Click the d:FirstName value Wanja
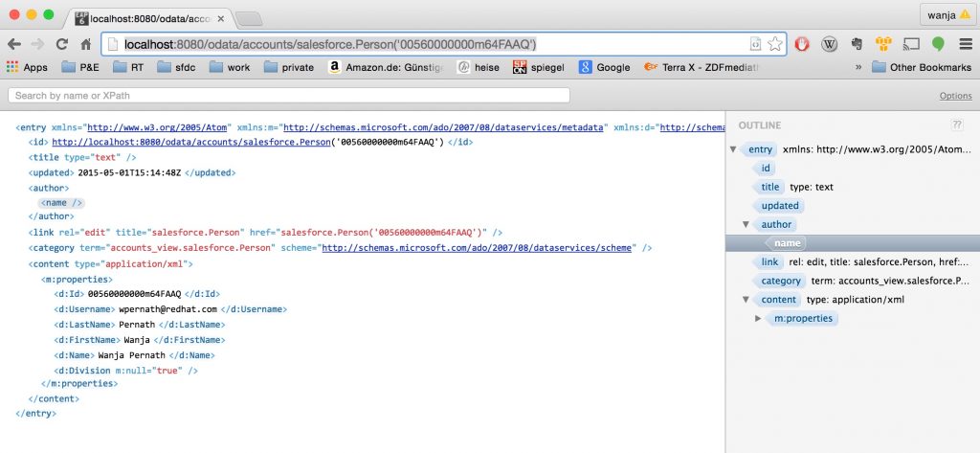 pyautogui.click(x=137, y=340)
